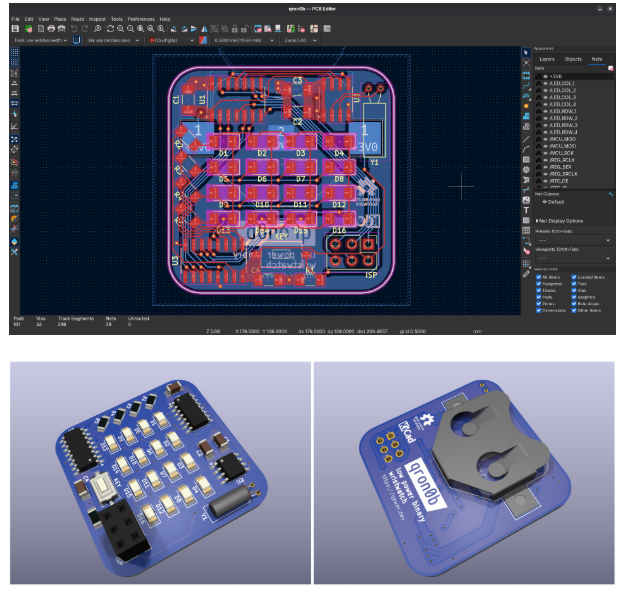Open the Presets dropdown
Screen dimensions: 626x595
tap(572, 240)
